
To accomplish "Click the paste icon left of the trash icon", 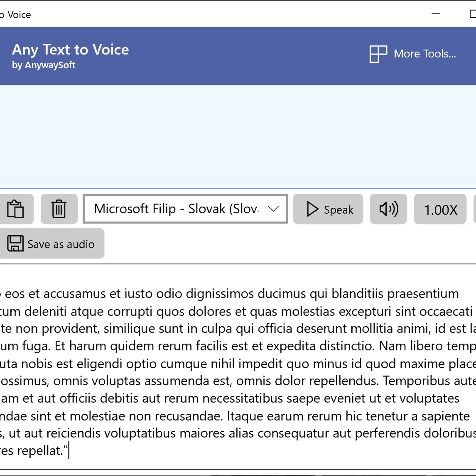I will point(15,209).
